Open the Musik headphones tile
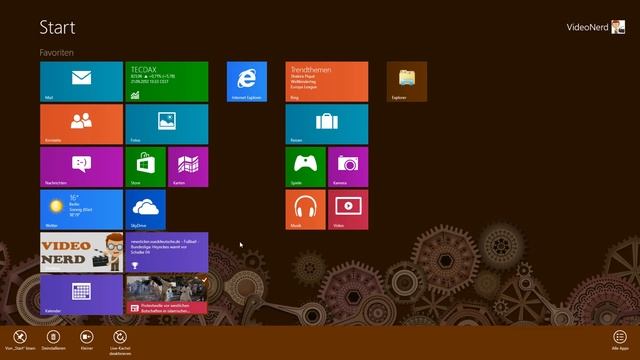This screenshot has width=640, height=360. [305, 209]
